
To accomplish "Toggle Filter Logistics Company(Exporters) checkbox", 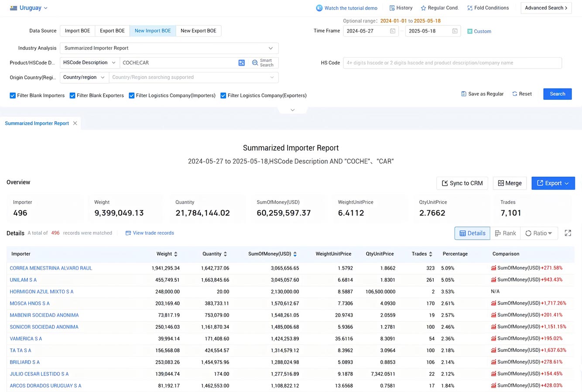I will pyautogui.click(x=223, y=95).
